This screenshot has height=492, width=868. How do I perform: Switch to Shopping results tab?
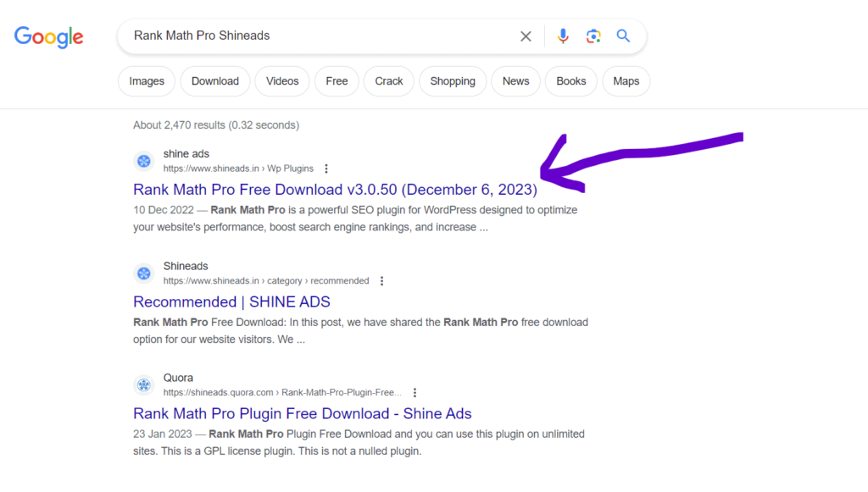[x=453, y=81]
